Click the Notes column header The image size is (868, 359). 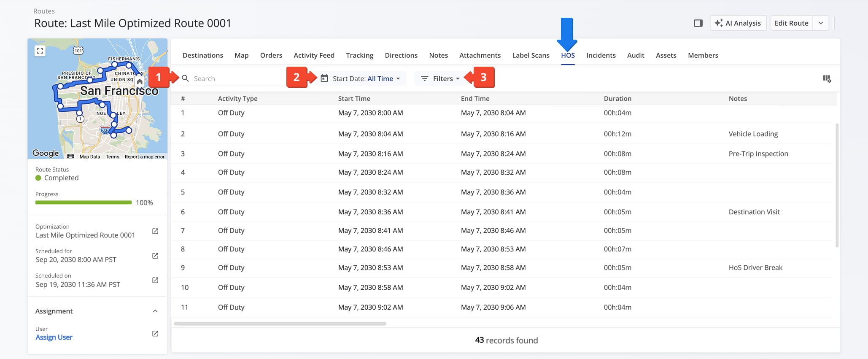(x=738, y=98)
